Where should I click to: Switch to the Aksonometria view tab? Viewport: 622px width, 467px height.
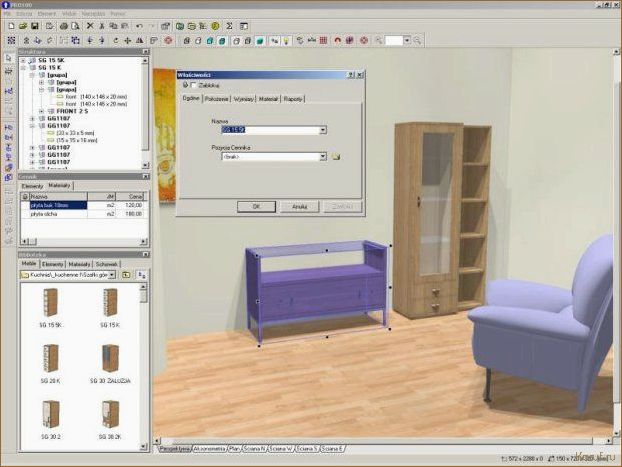(x=208, y=450)
